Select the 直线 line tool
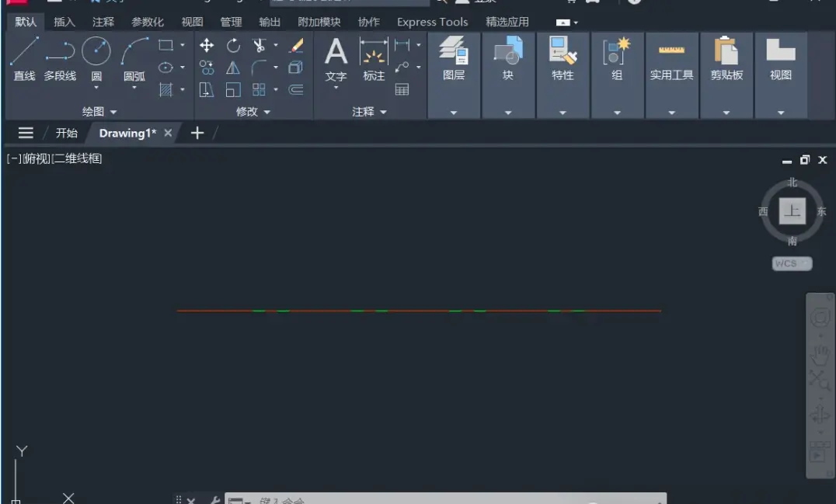Viewport: 836px width, 504px height. [x=25, y=58]
